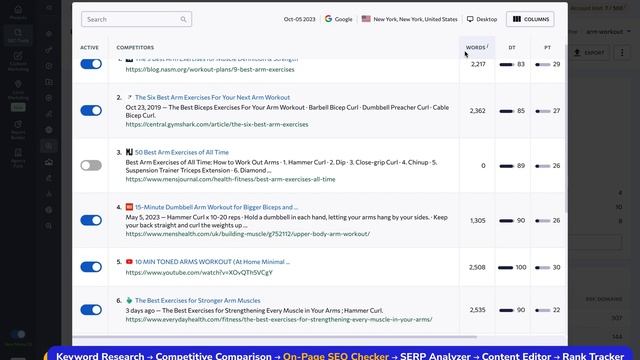Open the central.gymshark.com URL link
Screen dimensions: 640x360
[x=217, y=124]
